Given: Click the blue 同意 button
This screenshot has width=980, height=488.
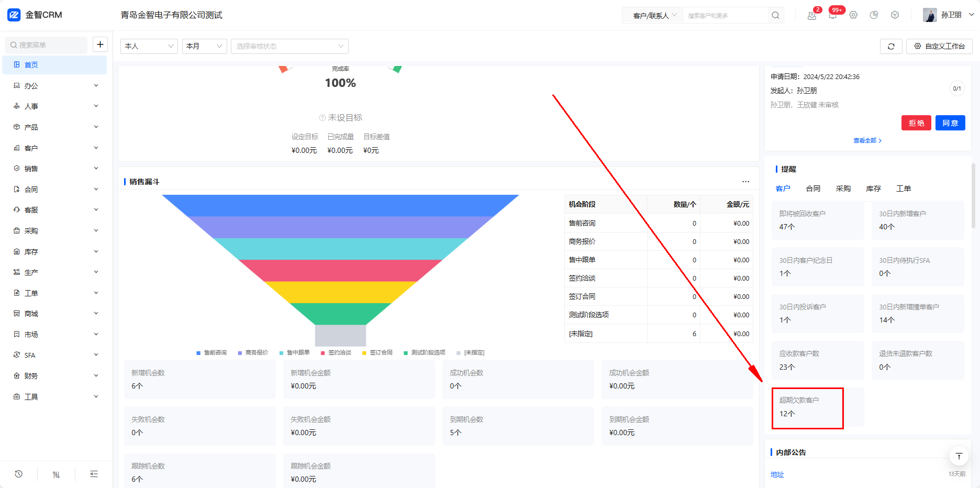Looking at the screenshot, I should coord(950,123).
